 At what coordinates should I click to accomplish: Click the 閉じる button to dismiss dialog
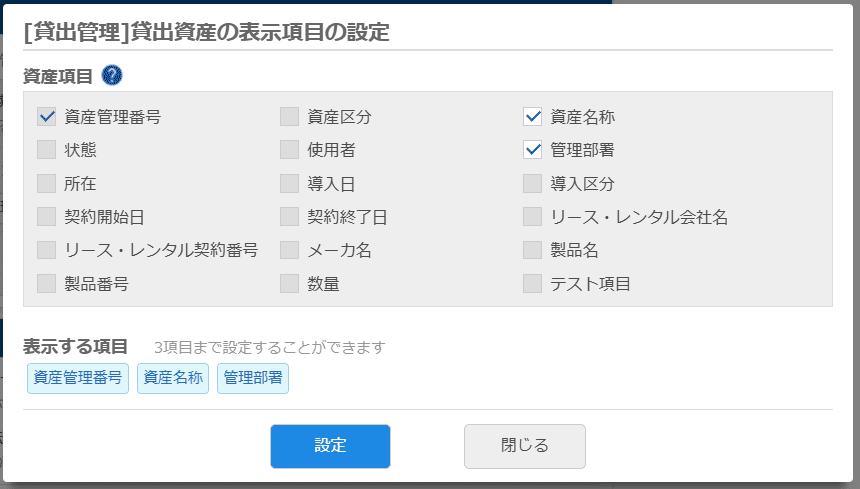524,446
